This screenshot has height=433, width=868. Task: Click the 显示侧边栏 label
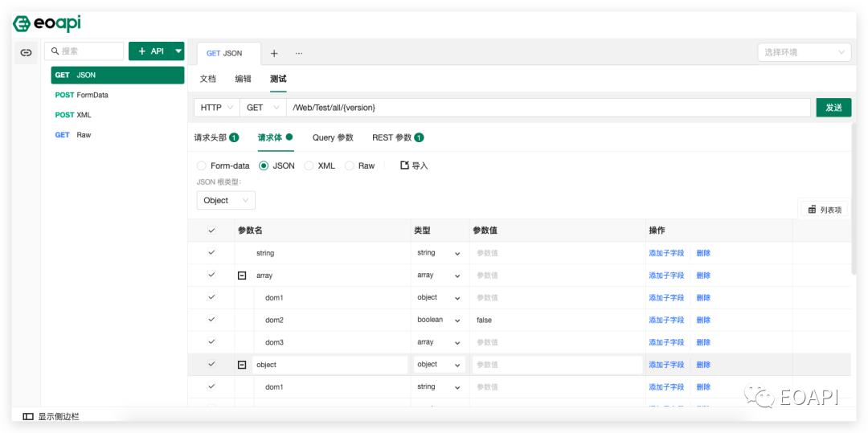[x=59, y=416]
